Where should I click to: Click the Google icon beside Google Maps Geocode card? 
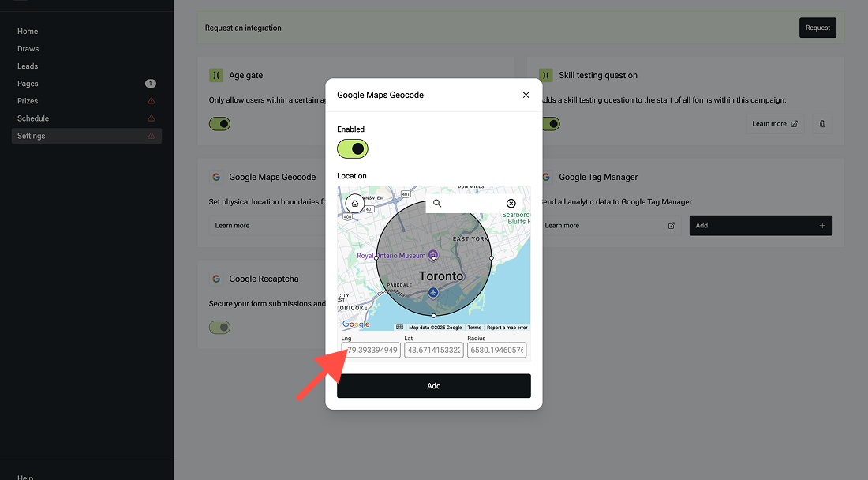click(216, 177)
